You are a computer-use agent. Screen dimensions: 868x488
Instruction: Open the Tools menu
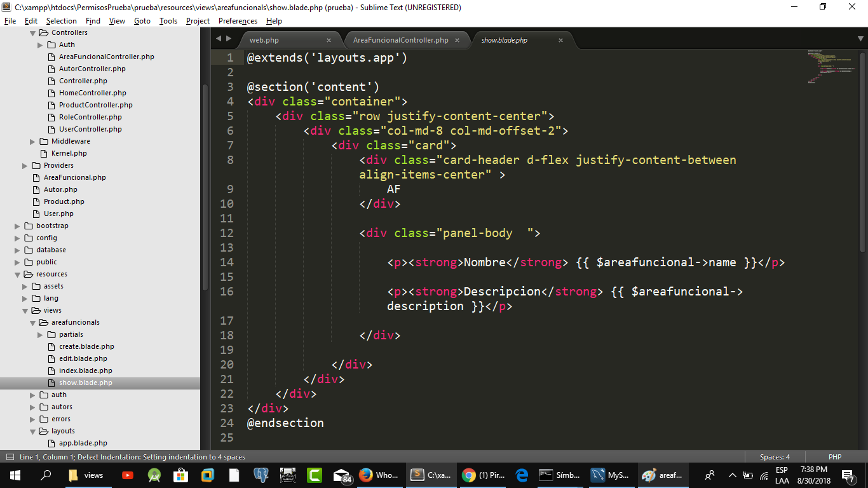click(x=168, y=21)
